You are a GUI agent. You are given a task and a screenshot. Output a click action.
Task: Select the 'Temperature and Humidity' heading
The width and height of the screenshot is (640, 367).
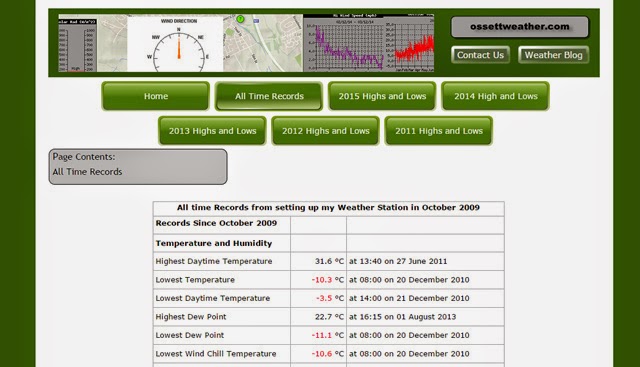pyautogui.click(x=213, y=243)
